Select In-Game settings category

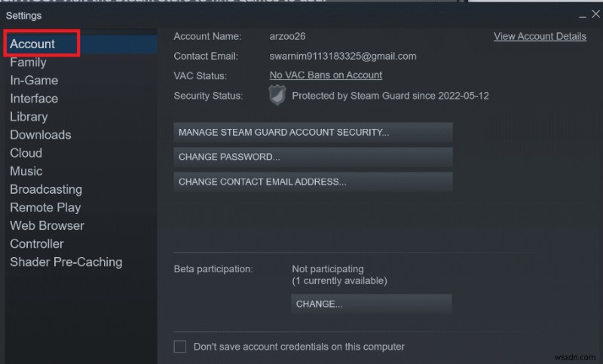click(x=34, y=81)
